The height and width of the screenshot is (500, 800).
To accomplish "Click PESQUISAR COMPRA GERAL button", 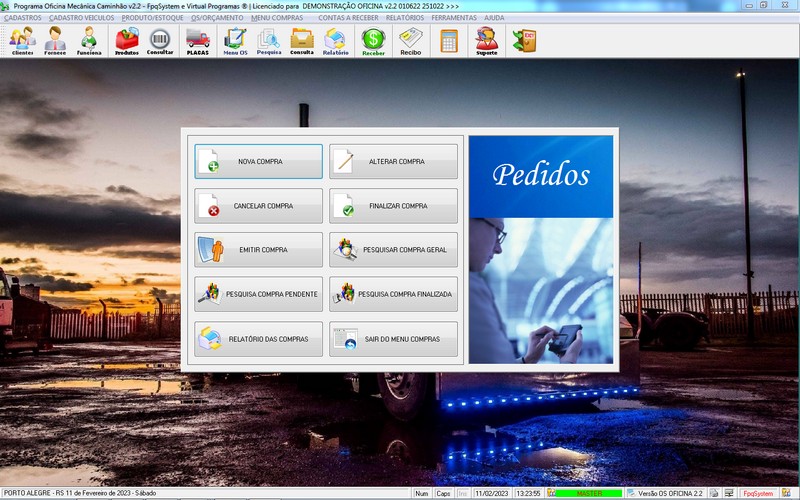I will (393, 249).
